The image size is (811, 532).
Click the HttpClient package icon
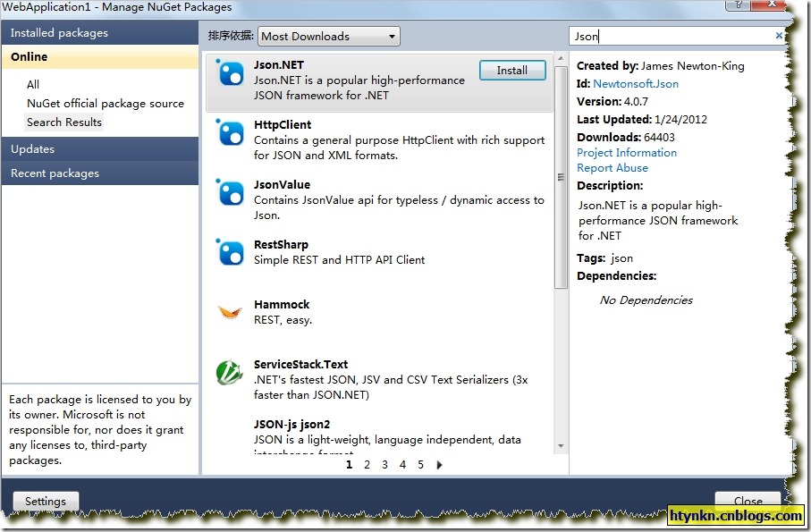click(x=230, y=133)
